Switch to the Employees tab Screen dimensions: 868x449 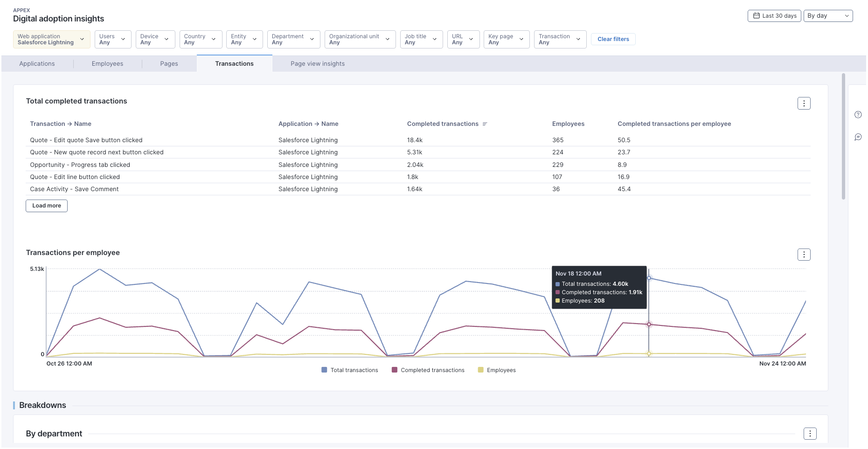[x=107, y=64]
